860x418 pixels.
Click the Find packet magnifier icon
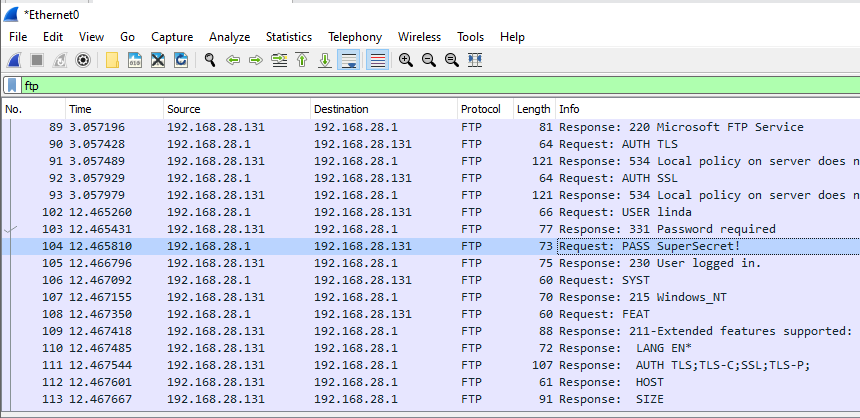pos(210,60)
